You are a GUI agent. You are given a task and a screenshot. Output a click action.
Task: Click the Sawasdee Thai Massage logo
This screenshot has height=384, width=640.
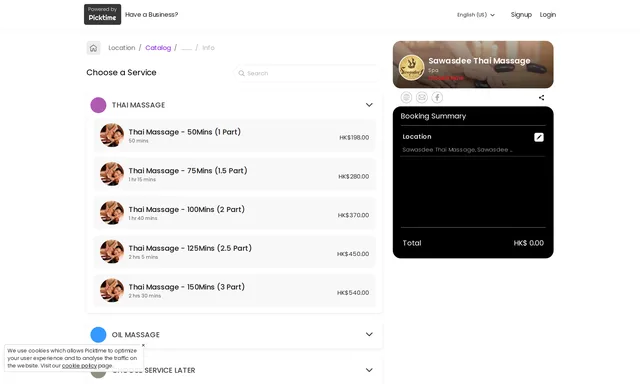point(411,68)
